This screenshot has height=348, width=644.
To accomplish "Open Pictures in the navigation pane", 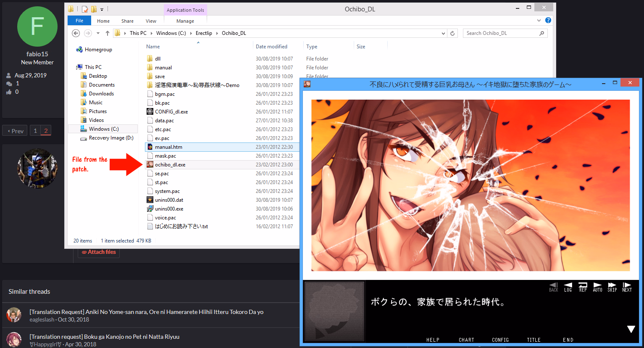I will point(94,111).
